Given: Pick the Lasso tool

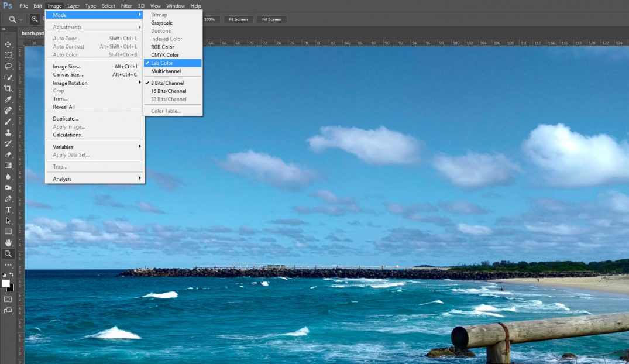Looking at the screenshot, I should (x=8, y=66).
